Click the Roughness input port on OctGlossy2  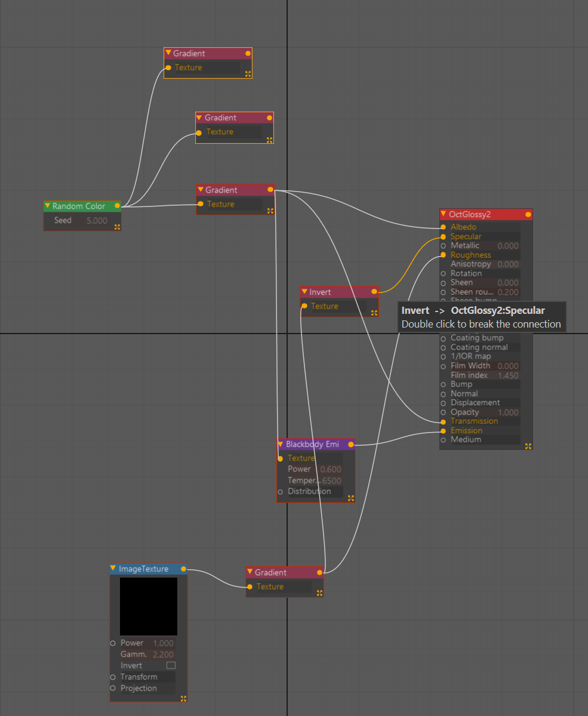pyautogui.click(x=443, y=255)
